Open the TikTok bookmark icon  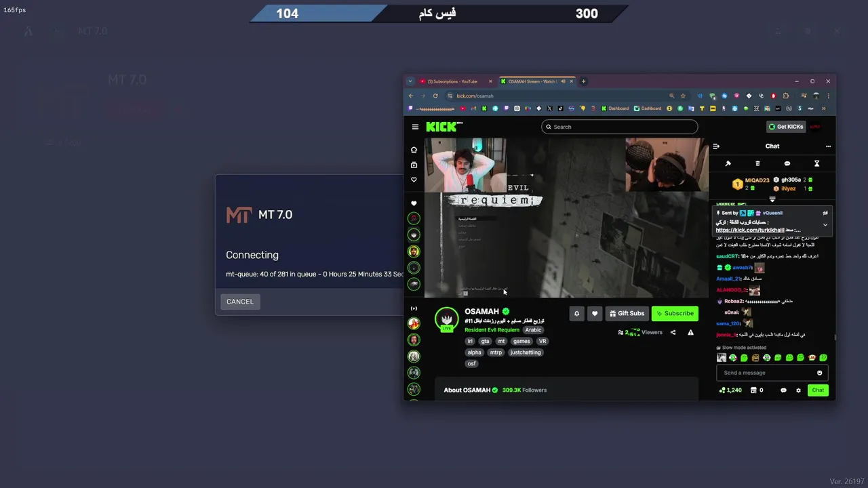(561, 108)
